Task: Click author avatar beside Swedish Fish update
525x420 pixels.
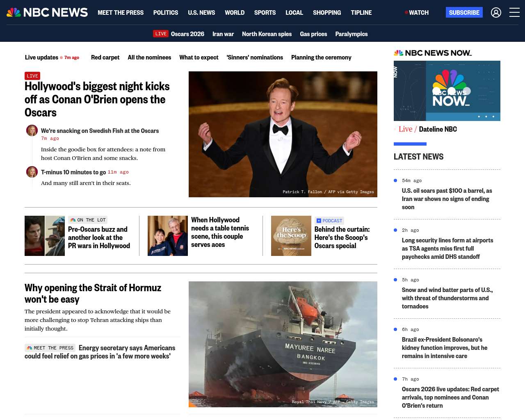Action: pos(32,130)
